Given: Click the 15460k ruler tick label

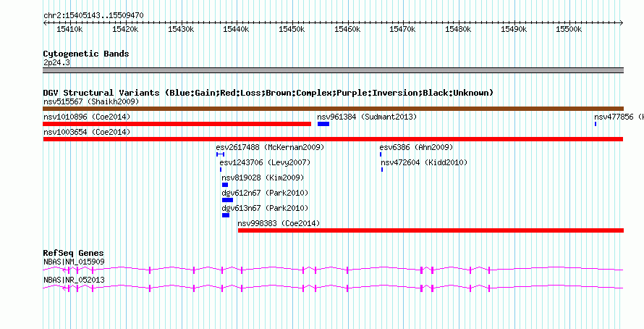Looking at the screenshot, I should 347,30.
